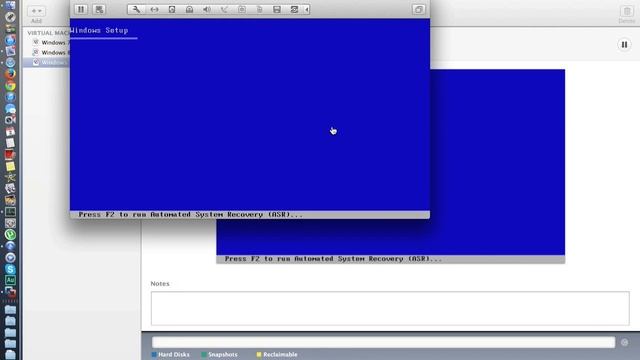Open Skype from the dock
Screen dimensions: 640x360
[10, 269]
